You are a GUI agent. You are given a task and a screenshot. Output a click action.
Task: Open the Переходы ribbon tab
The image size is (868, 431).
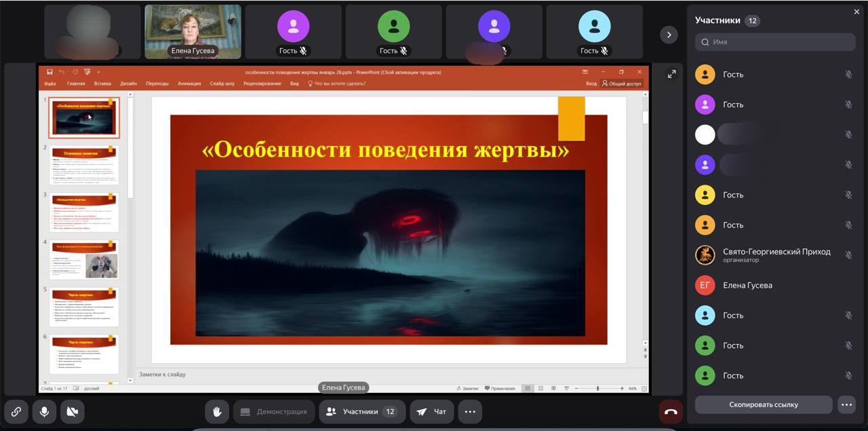point(157,83)
